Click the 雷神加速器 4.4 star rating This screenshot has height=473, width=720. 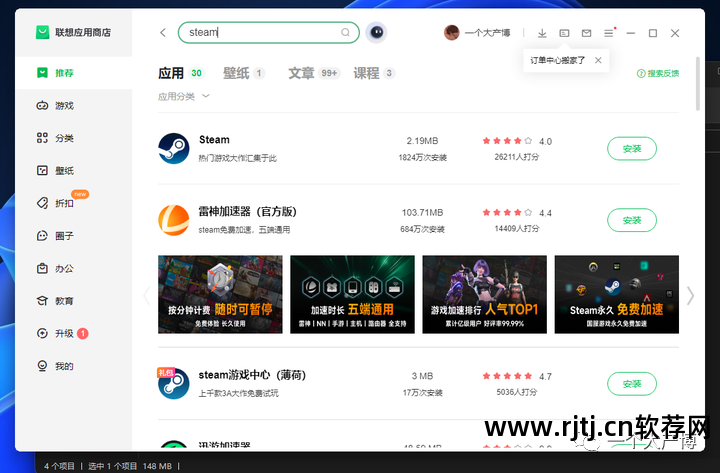[517, 213]
